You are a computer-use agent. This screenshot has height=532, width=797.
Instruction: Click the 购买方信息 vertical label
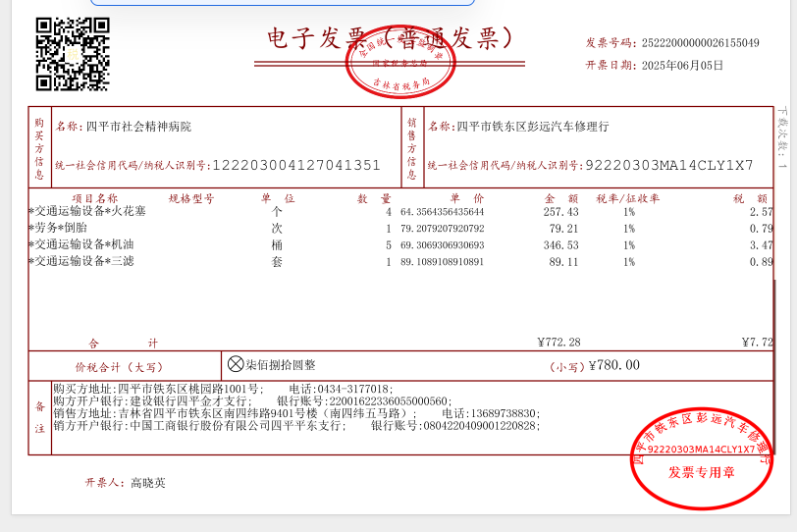click(39, 148)
